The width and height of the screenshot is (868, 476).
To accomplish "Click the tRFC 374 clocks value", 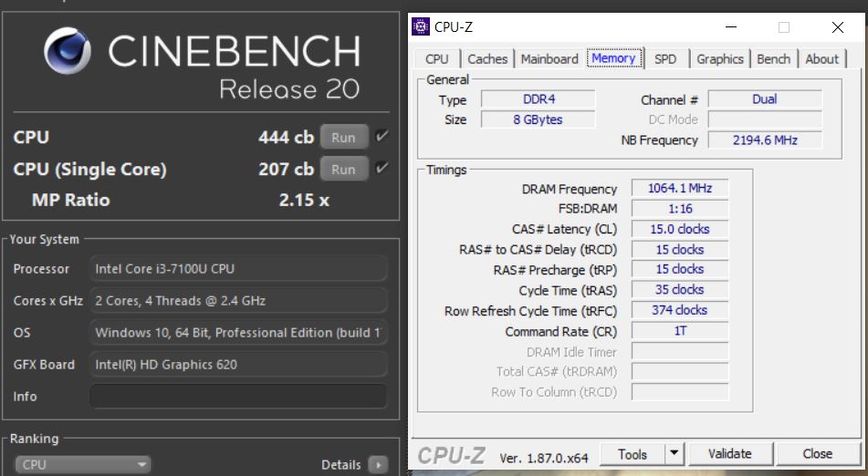I will click(x=680, y=311).
